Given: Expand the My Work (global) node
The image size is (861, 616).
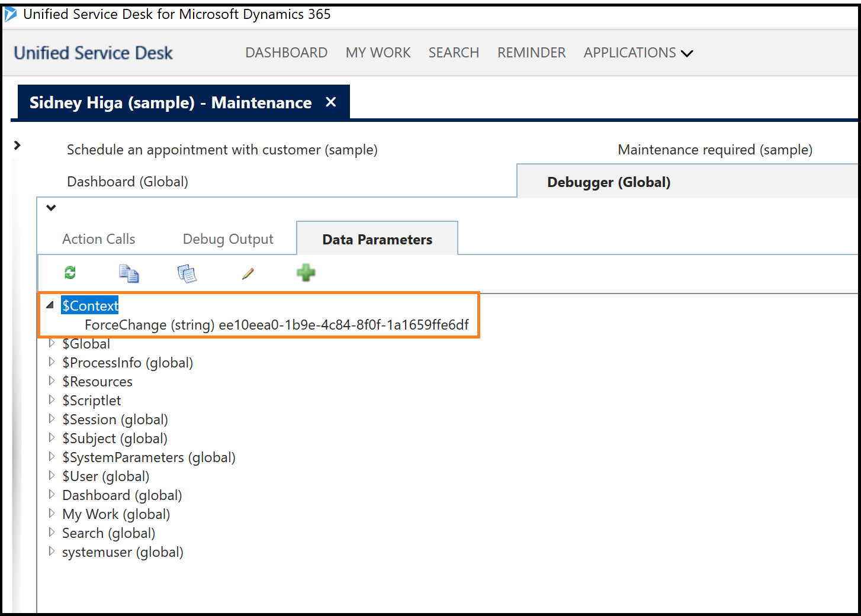Looking at the screenshot, I should click(x=52, y=514).
